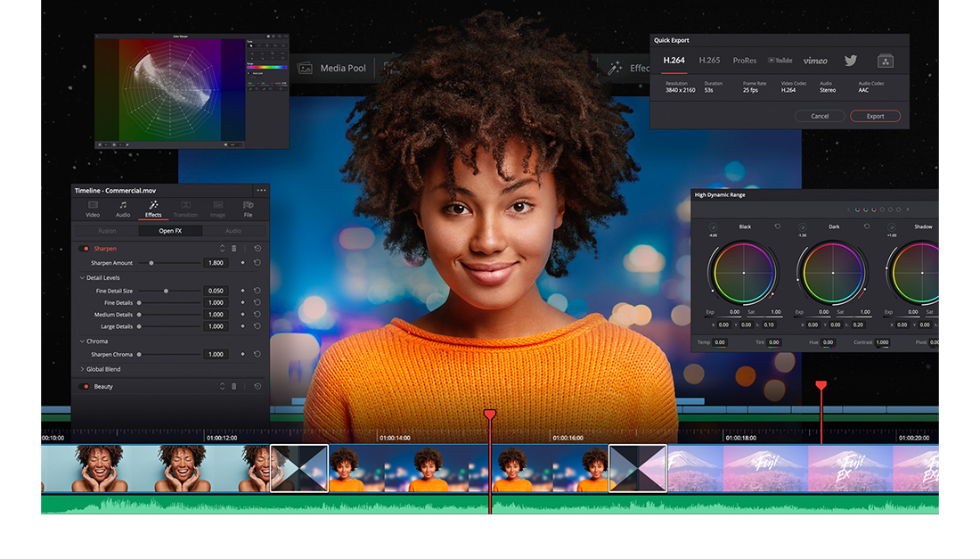Toggle the Beauty effect on/off switch
Screen dimensions: 980x559
(86, 386)
